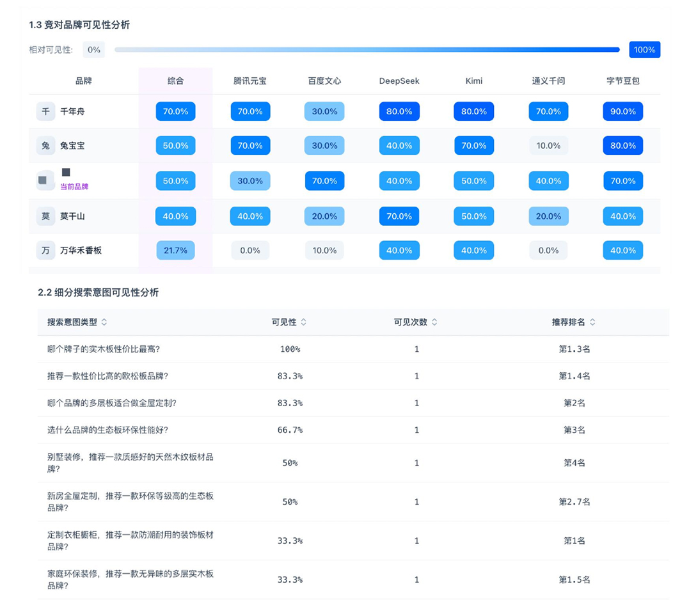Screen dimensions: 689x616
Task: Click the 千 avatar icon for 千年舟
Action: pos(45,111)
